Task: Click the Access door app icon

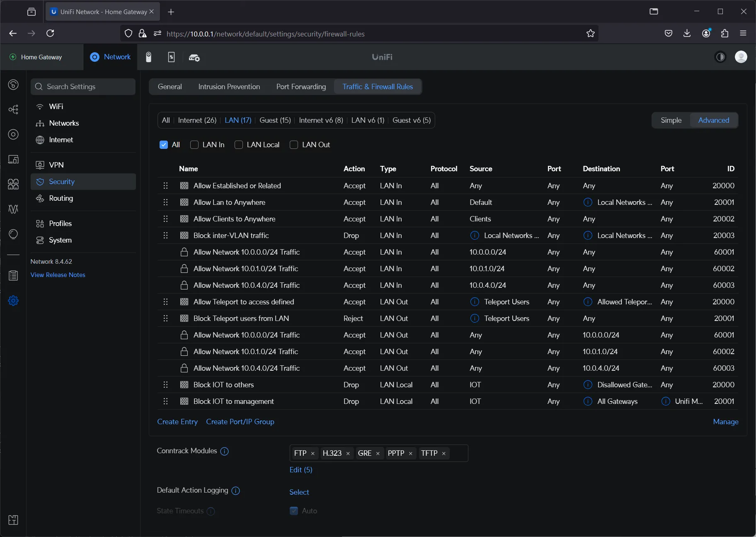Action: click(171, 57)
